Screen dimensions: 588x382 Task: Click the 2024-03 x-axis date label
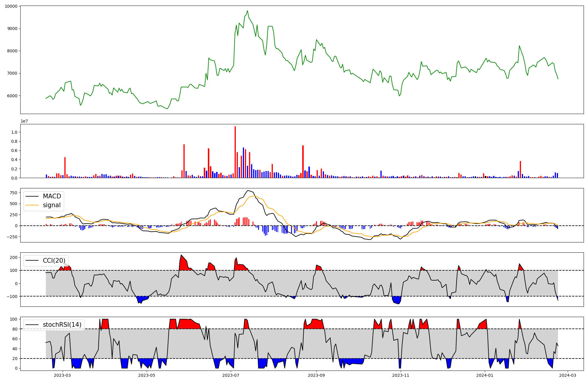(567, 375)
